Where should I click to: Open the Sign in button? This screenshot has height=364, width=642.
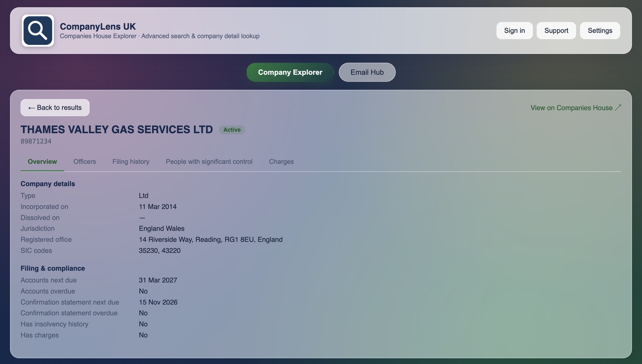(515, 31)
